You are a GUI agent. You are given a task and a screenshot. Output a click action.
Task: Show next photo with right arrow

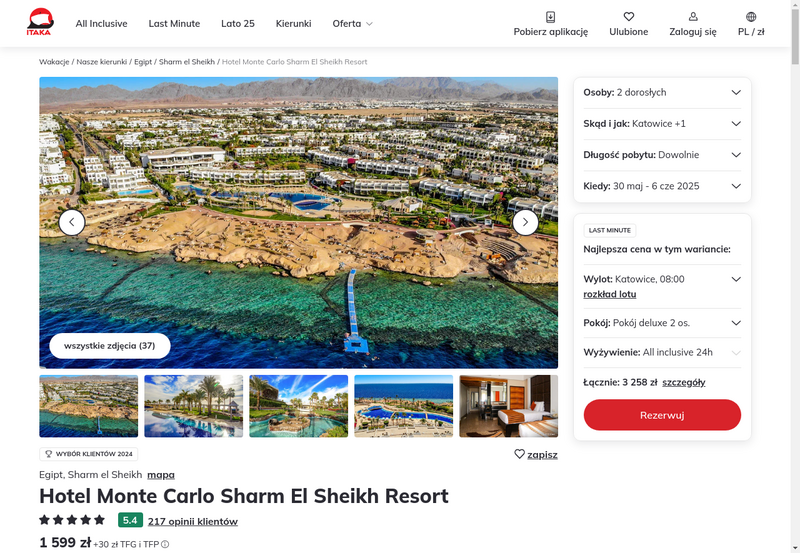click(x=525, y=222)
